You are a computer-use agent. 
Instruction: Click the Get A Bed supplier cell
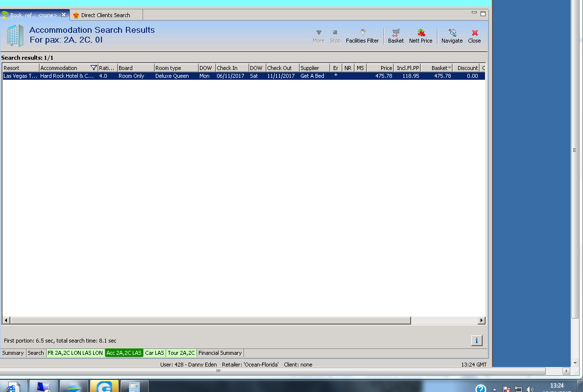tap(313, 76)
